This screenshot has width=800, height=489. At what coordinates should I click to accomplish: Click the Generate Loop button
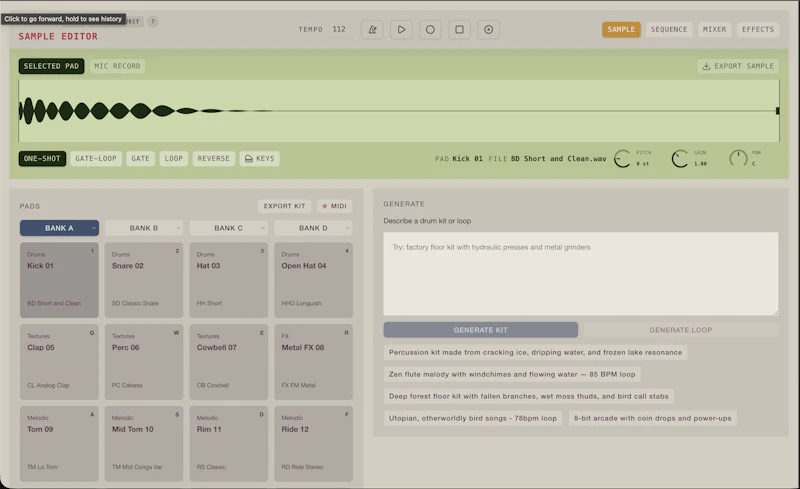tap(681, 330)
